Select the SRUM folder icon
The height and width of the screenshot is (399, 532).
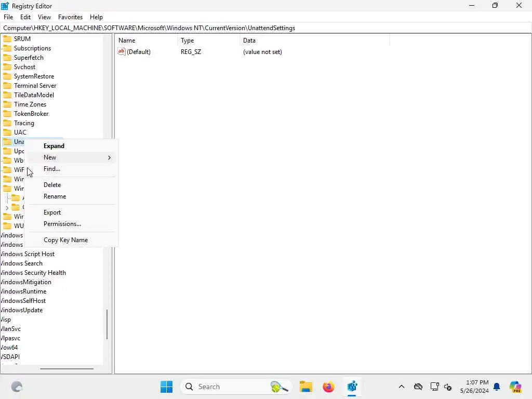(x=7, y=38)
